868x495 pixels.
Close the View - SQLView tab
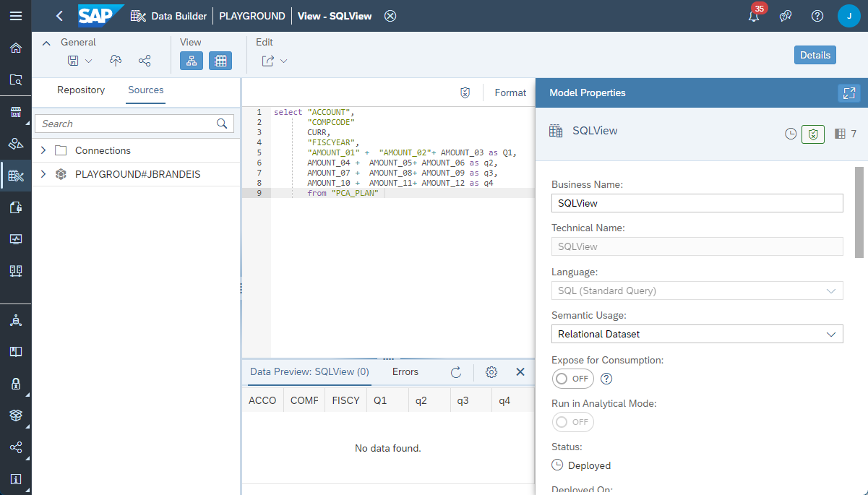point(390,16)
